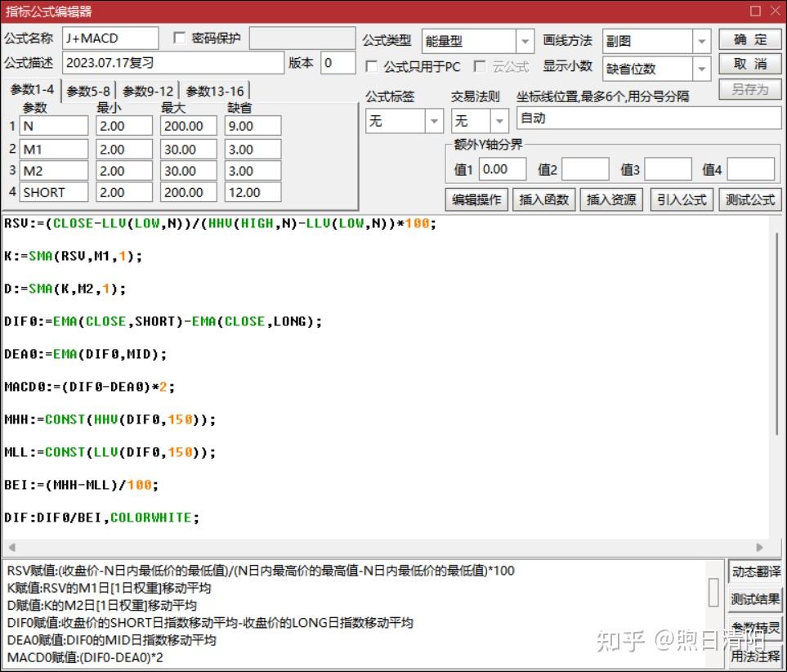This screenshot has width=787, height=672.
Task: Click 引入公式 to import a formula
Action: click(x=682, y=199)
